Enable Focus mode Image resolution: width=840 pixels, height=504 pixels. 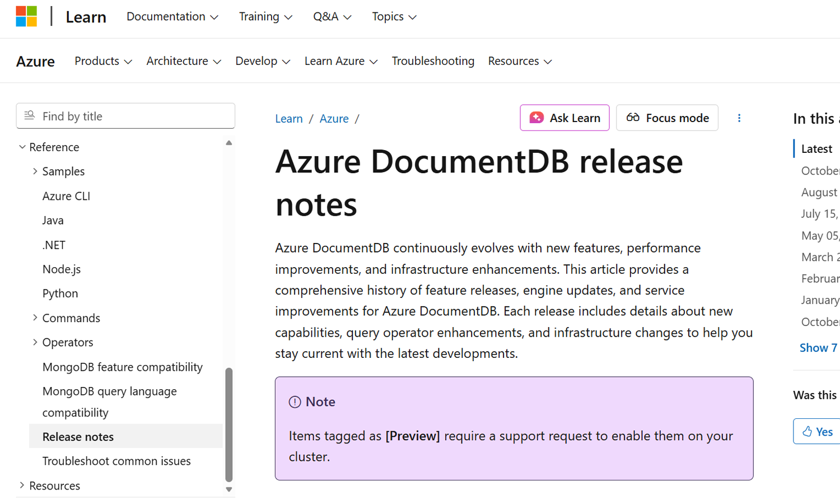tap(667, 118)
